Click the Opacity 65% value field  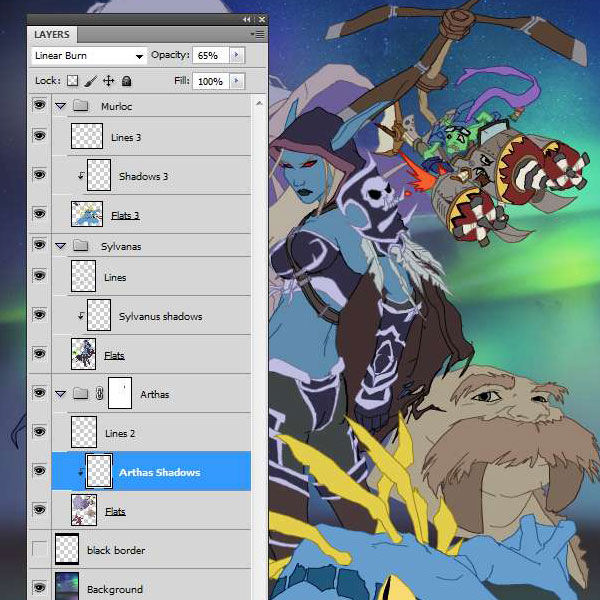click(x=210, y=56)
